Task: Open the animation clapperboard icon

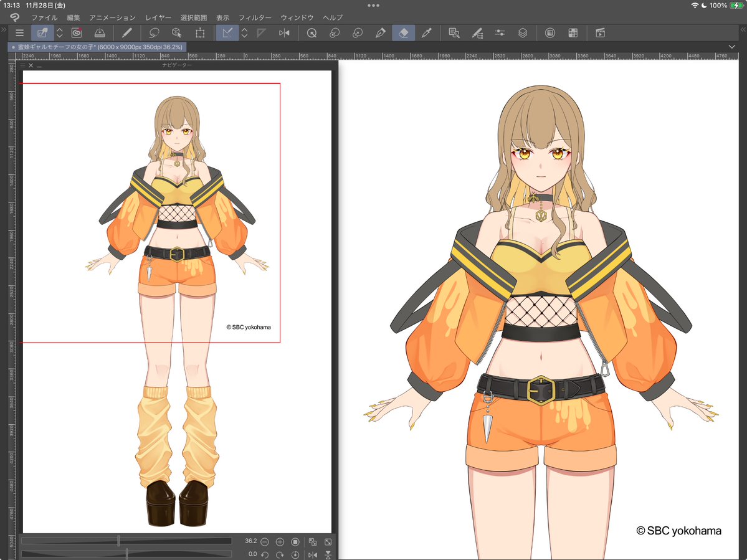Action: pos(600,33)
